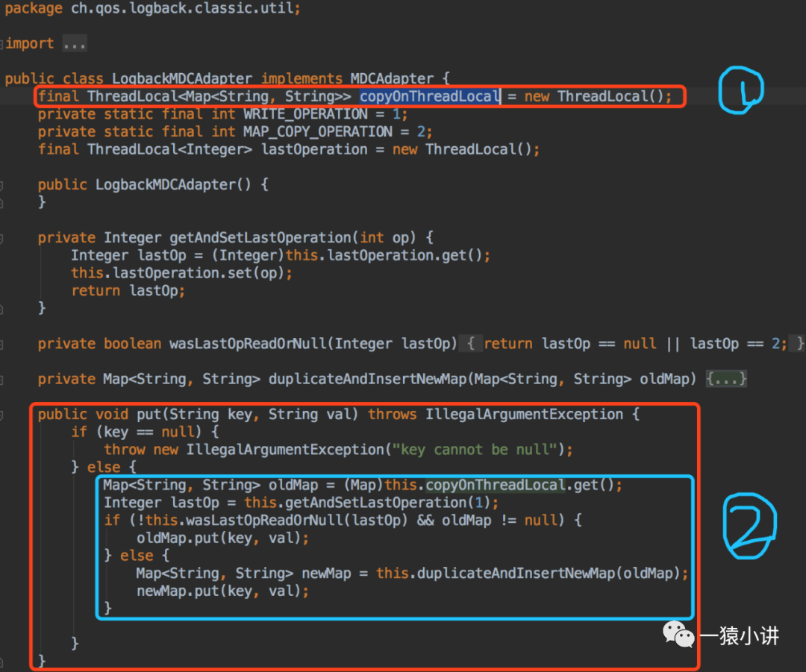This screenshot has height=672, width=806.
Task: Click the implements keyword
Action: pyautogui.click(x=302, y=78)
